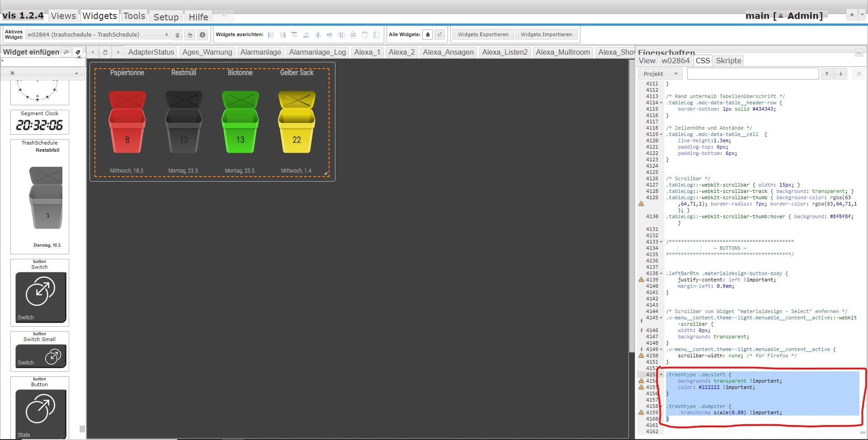Align widgets to the right edge
Screen dimensions: 868x440
pyautogui.click(x=283, y=35)
